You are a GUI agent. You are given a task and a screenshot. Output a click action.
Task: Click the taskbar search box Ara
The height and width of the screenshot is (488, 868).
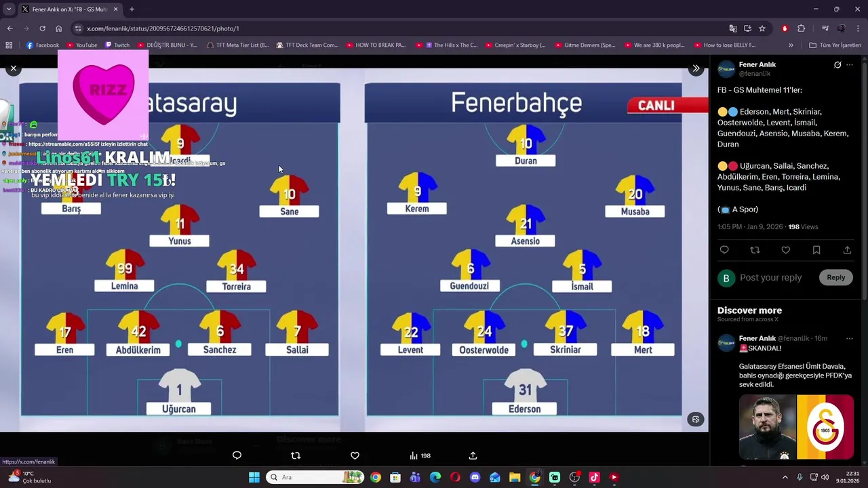coord(315,477)
